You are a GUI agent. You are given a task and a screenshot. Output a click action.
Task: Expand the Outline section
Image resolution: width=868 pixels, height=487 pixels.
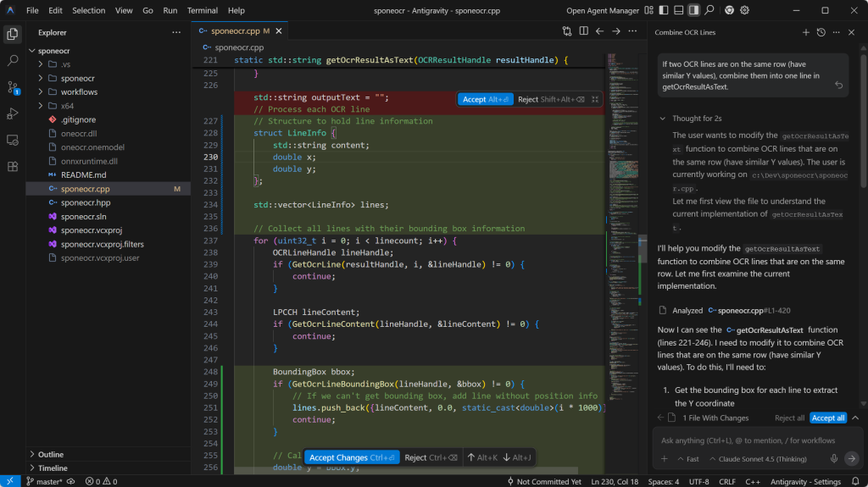[x=51, y=454]
